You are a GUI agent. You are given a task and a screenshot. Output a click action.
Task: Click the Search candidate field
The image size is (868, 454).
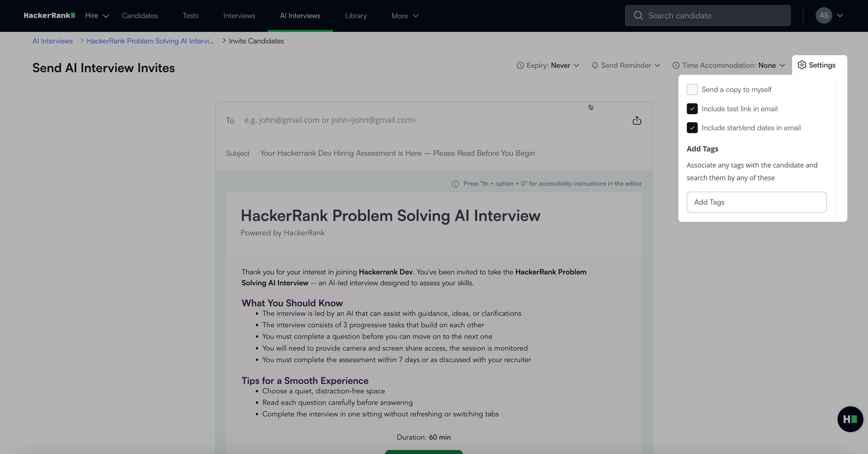(708, 16)
